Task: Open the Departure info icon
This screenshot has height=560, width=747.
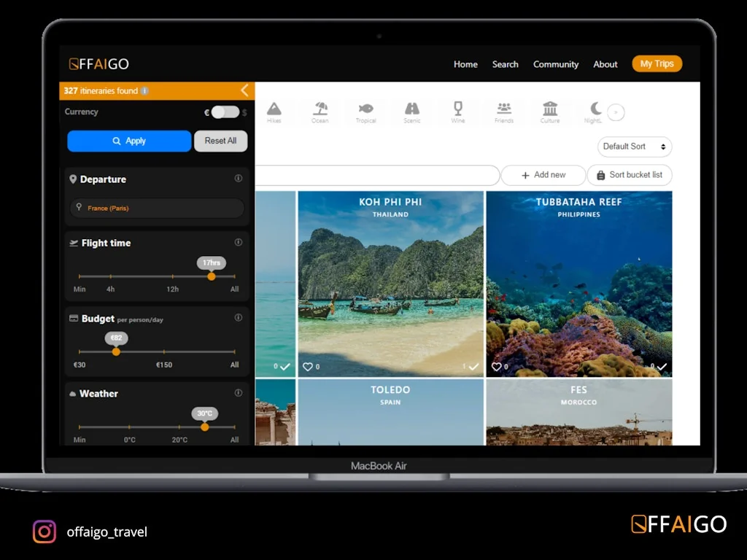Action: pos(238,179)
